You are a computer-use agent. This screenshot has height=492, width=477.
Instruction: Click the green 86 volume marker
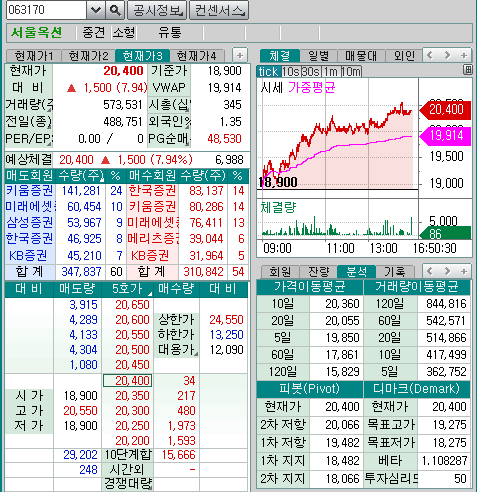[x=445, y=233]
